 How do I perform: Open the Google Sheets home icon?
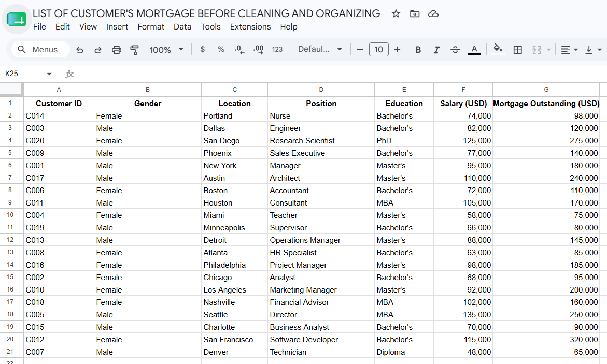click(x=16, y=19)
